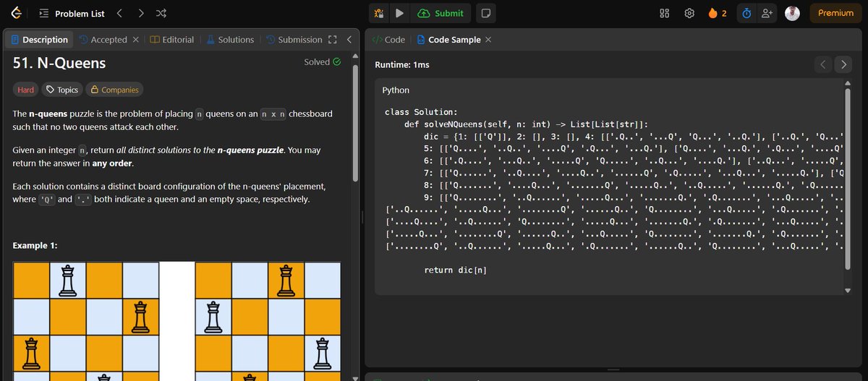Click 'class Solution:' line in code

tap(420, 111)
